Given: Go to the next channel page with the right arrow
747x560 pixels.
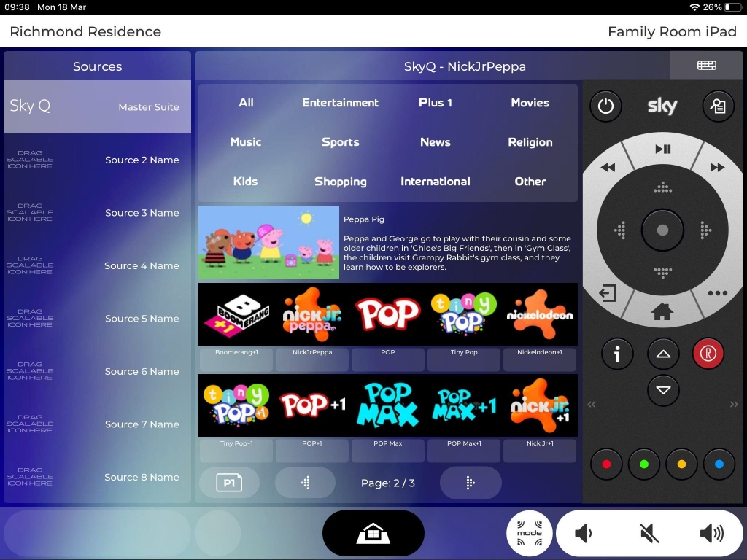Looking at the screenshot, I should click(x=471, y=483).
